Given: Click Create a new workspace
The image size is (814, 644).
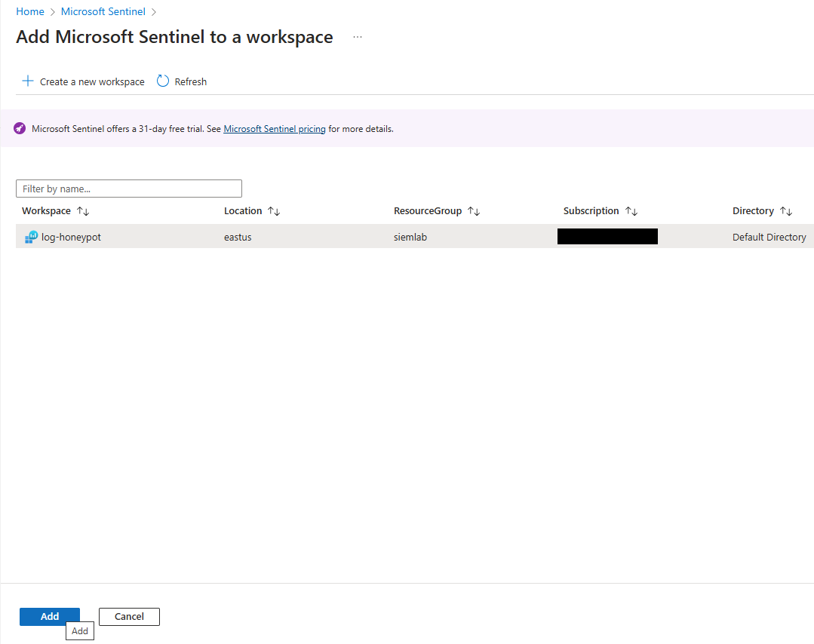Looking at the screenshot, I should (x=92, y=81).
